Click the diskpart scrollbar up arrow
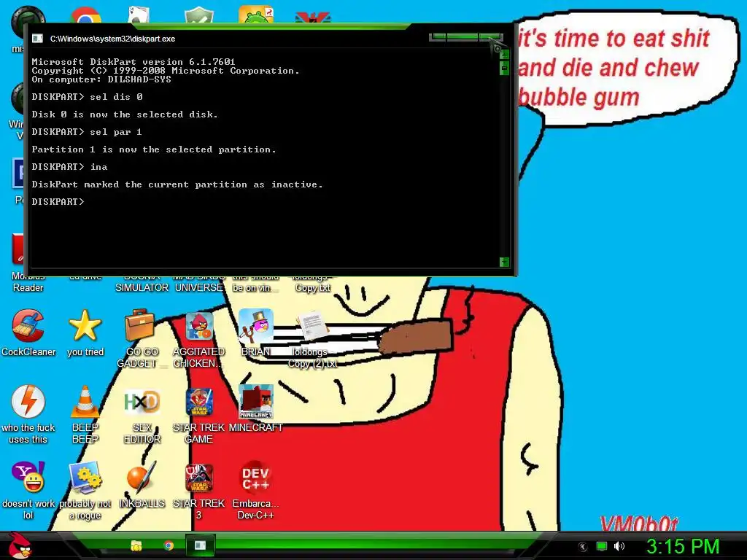The width and height of the screenshot is (747, 560). (x=504, y=54)
